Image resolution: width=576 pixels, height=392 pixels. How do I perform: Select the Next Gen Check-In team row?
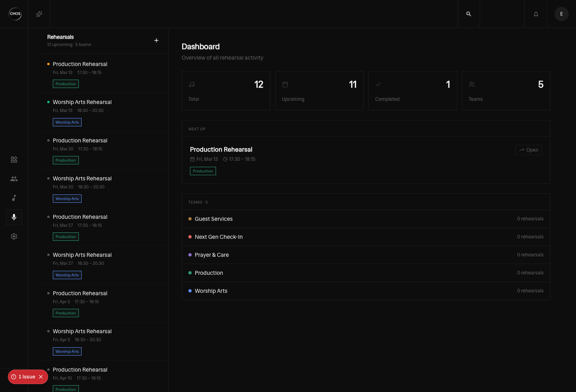tap(366, 237)
